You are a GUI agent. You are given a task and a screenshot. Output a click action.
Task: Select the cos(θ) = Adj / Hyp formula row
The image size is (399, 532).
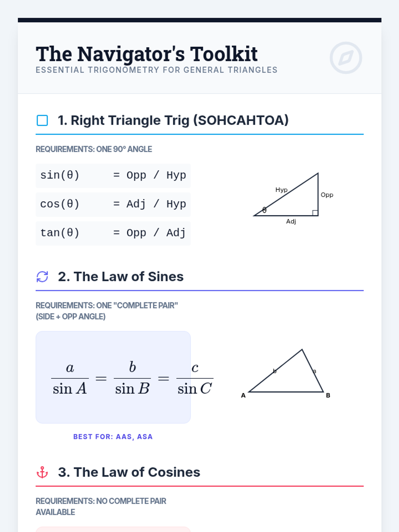click(113, 204)
